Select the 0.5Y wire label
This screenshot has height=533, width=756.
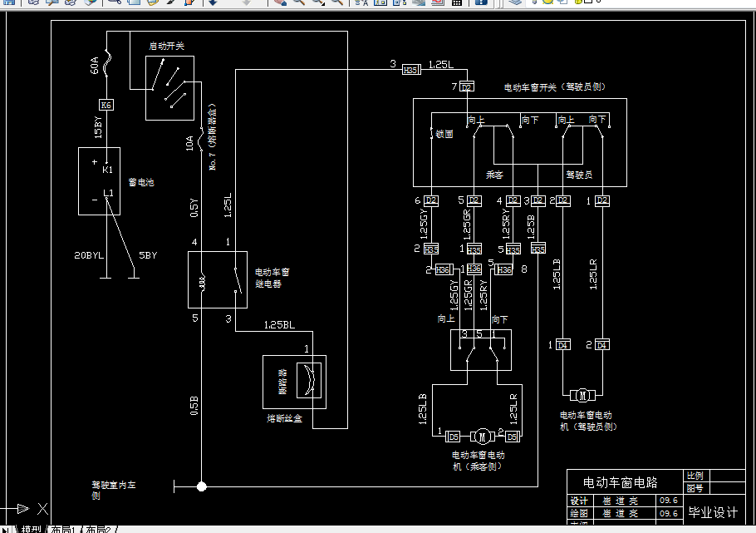click(x=194, y=208)
